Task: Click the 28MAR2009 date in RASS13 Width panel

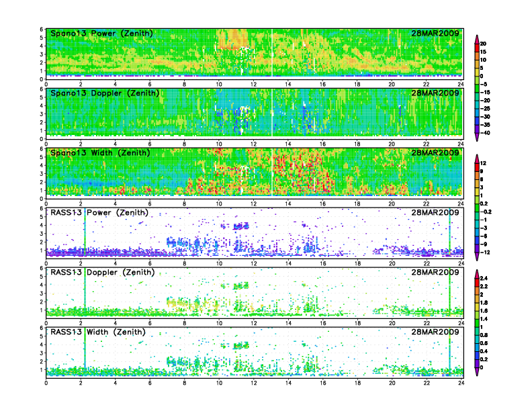Action: [435, 332]
